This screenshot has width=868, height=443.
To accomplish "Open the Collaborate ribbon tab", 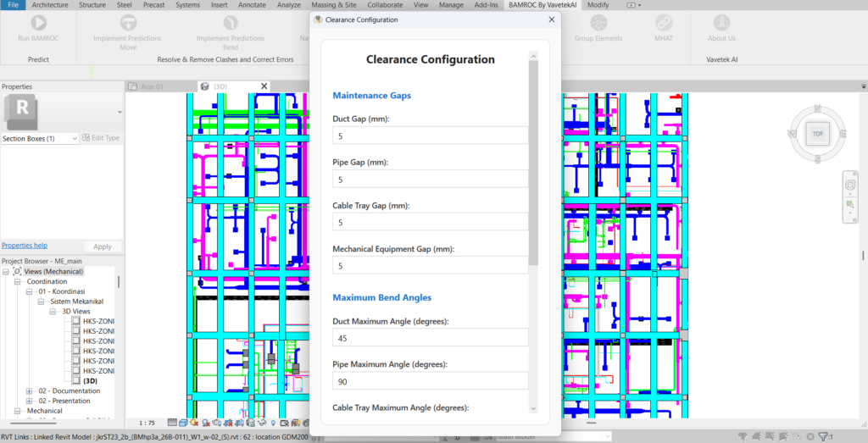I will click(385, 5).
